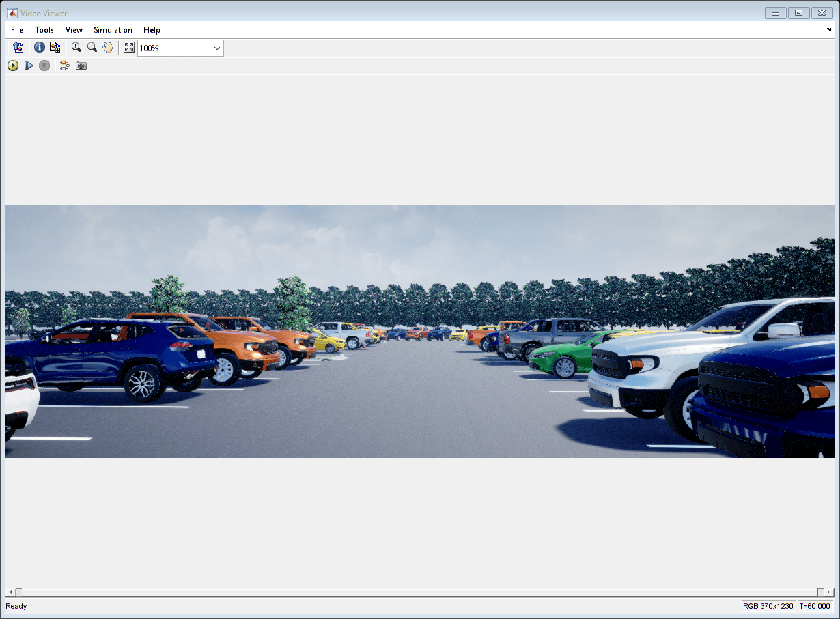840x619 pixels.
Task: Select the Pan hand tool
Action: click(108, 48)
